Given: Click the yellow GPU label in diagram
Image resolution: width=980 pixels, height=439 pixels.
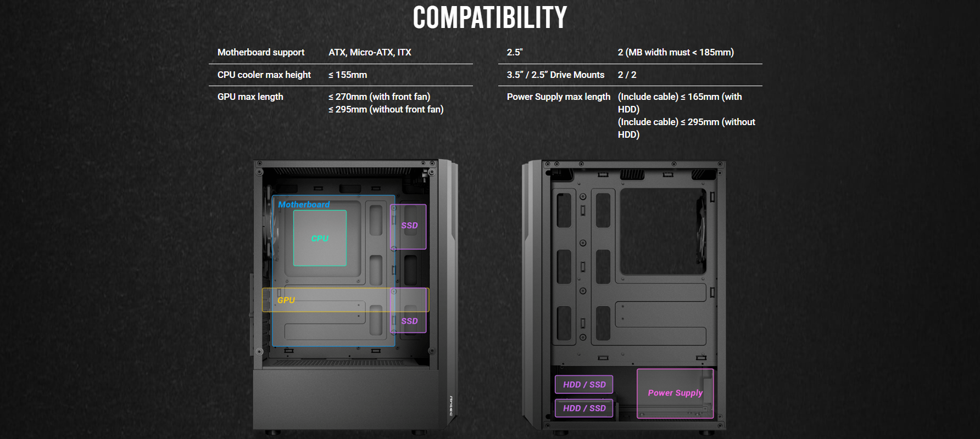Looking at the screenshot, I should (x=286, y=300).
